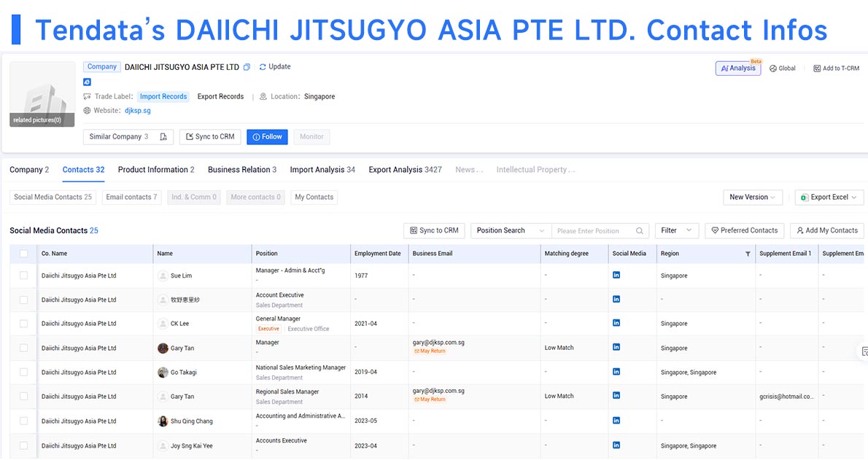868x460 pixels.
Task: Click the gcrisis@hotmail.co... supplement email
Action: (x=786, y=397)
